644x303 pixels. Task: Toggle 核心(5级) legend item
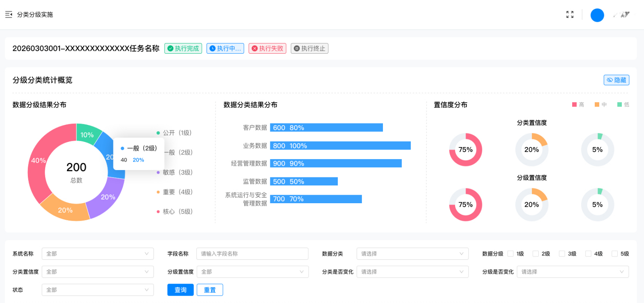pos(175,211)
